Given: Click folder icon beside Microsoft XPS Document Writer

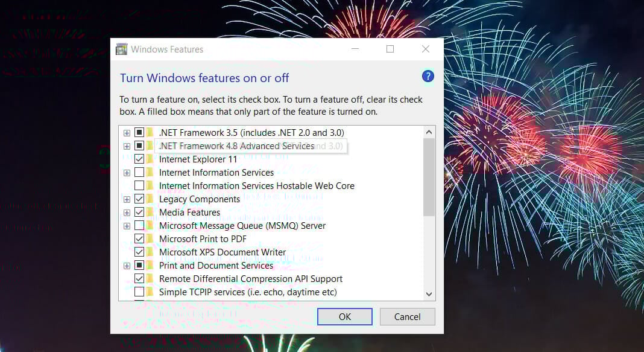Looking at the screenshot, I should [150, 252].
